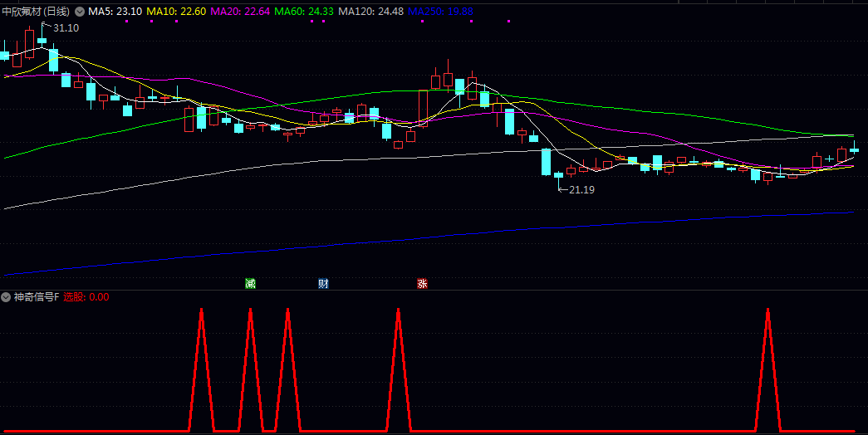Click the 神奇信号F indicator name
Viewport: 868px width, 435px height.
(x=37, y=297)
